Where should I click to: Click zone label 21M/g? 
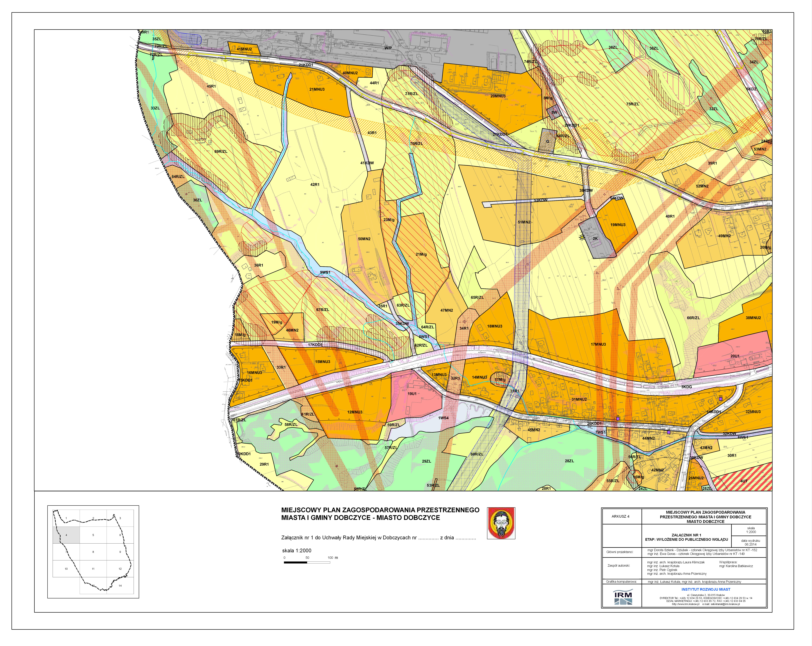(x=421, y=254)
